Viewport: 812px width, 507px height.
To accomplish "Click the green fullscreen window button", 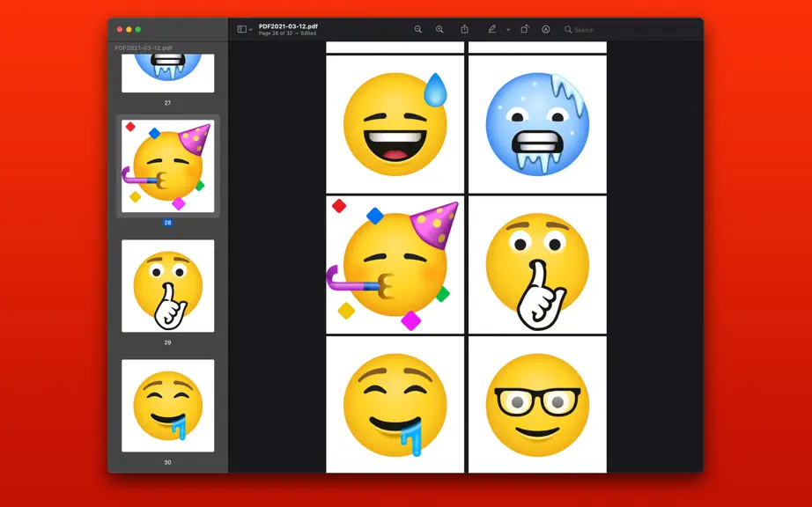I will click(x=137, y=30).
